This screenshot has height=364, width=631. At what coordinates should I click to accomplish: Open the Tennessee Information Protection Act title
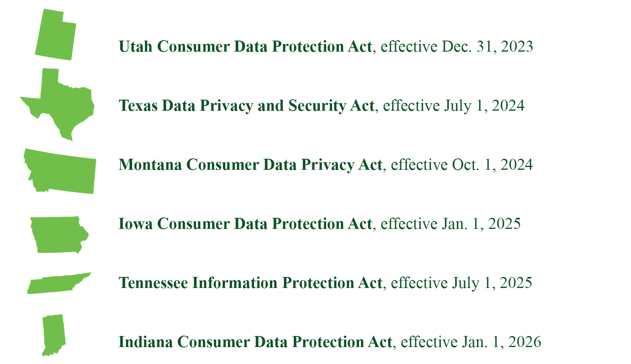(x=250, y=283)
